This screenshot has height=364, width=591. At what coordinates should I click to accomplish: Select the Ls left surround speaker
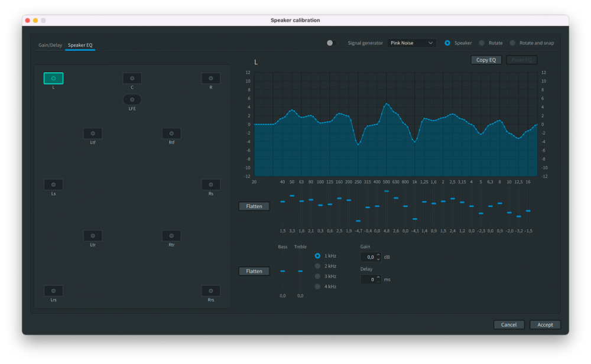point(53,184)
